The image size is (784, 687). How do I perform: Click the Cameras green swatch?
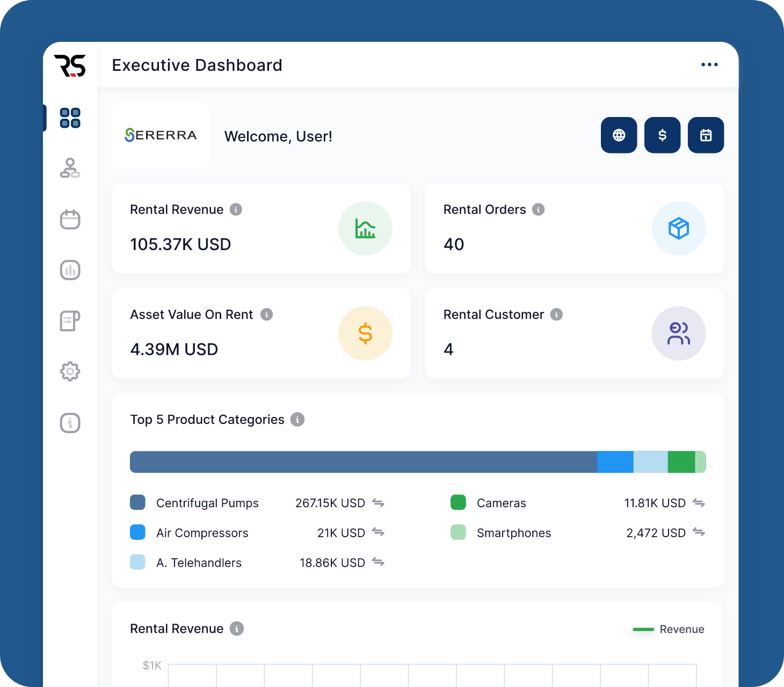(x=458, y=502)
